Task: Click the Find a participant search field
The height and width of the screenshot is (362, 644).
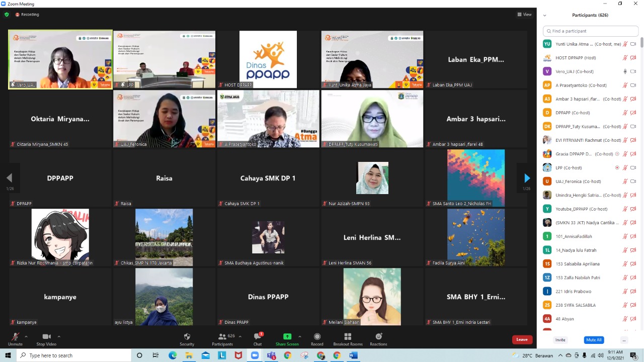Action: click(x=591, y=31)
